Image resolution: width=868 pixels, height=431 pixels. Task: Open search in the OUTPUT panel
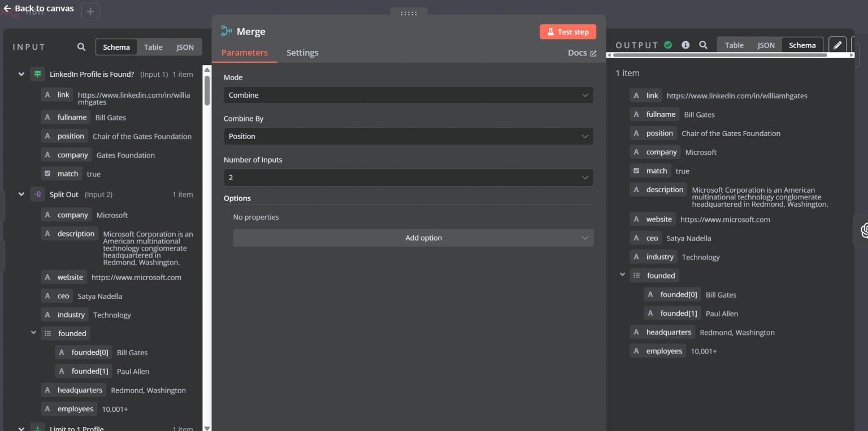[704, 45]
